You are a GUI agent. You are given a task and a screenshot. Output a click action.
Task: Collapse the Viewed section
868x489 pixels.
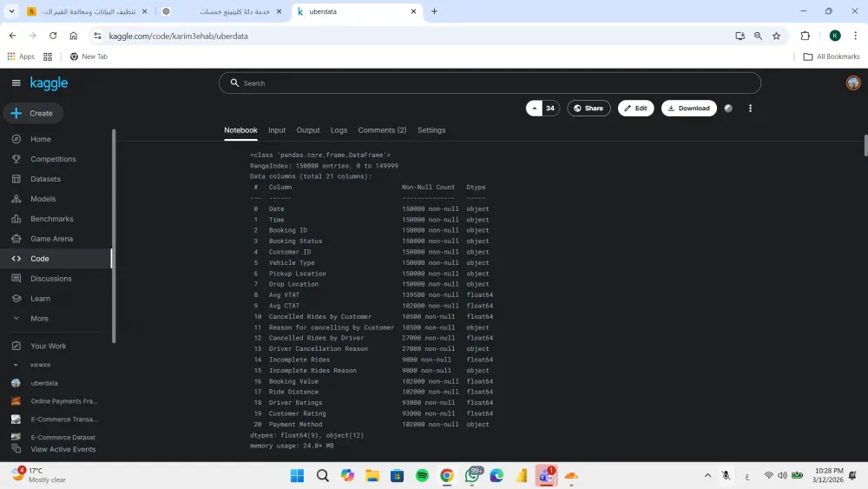pos(16,365)
